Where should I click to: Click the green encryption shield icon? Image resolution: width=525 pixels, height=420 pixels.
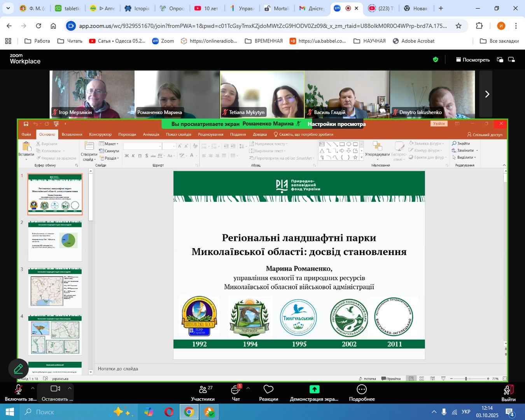436,59
